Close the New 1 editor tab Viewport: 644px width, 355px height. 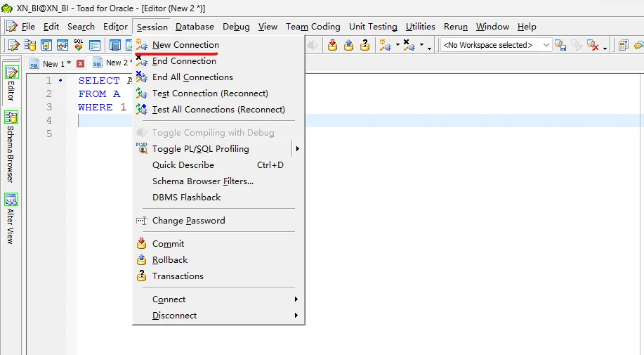point(80,63)
